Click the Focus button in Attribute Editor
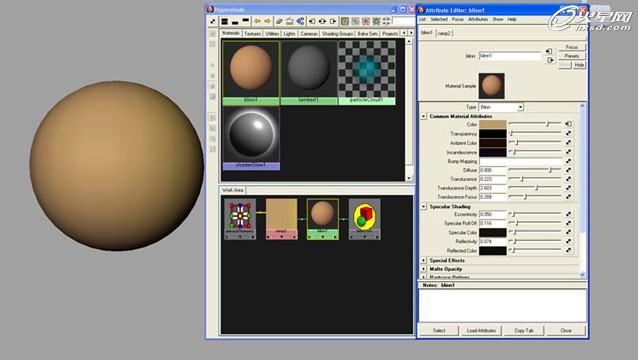The image size is (638, 360). tap(572, 47)
